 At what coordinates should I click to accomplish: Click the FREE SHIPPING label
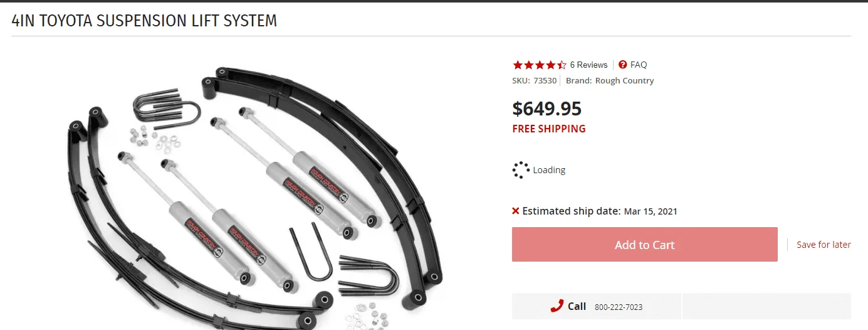(549, 129)
